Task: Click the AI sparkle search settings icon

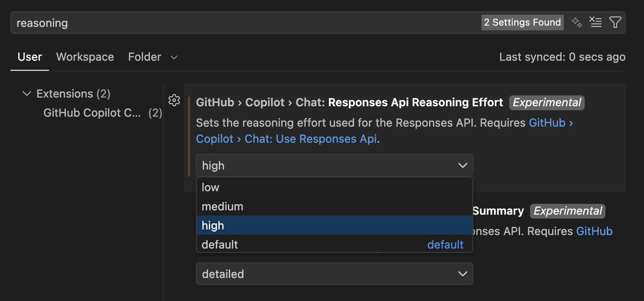Action: pyautogui.click(x=577, y=22)
